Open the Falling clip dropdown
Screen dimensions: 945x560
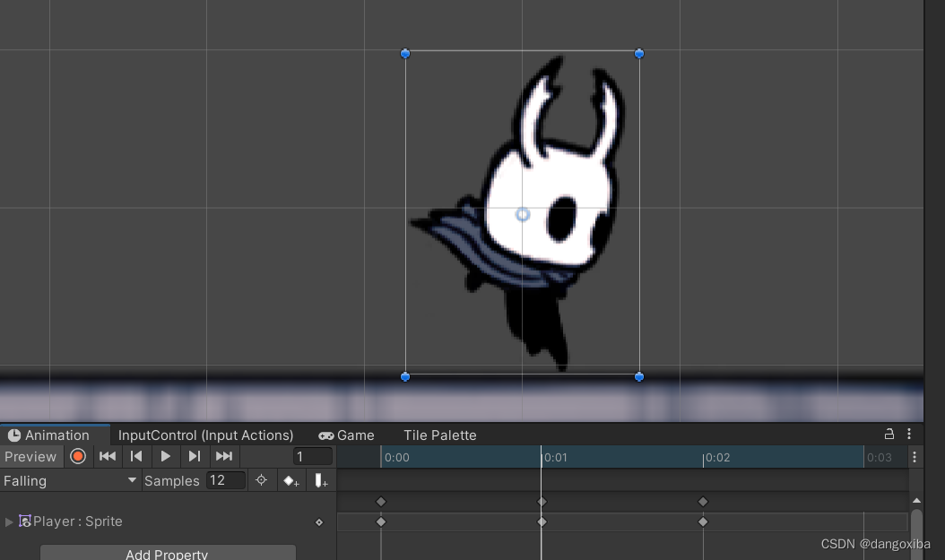click(70, 480)
